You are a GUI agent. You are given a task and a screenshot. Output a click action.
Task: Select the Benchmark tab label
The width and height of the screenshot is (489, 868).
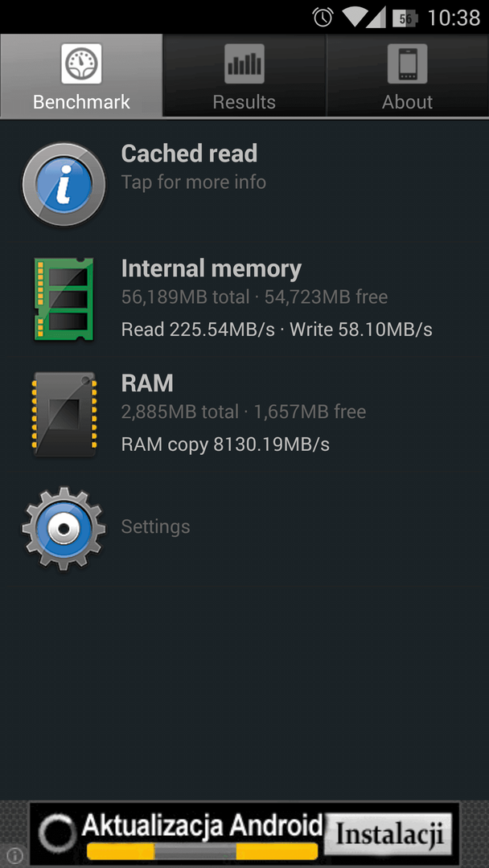[x=81, y=102]
